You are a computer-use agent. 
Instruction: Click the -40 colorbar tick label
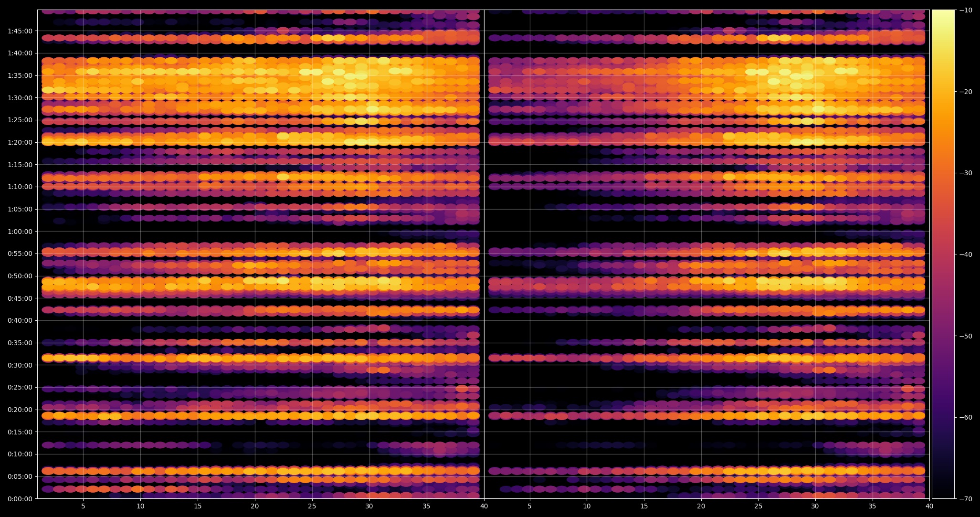tap(966, 254)
